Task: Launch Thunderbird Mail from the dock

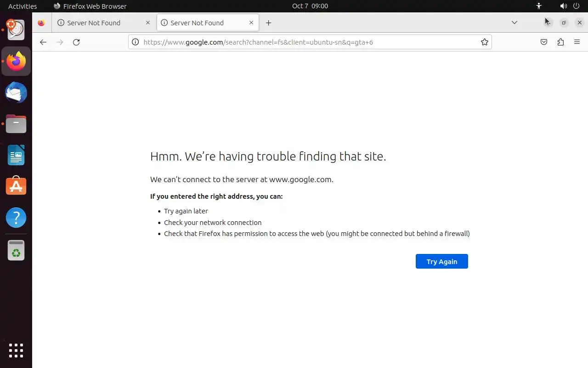Action: (x=16, y=92)
